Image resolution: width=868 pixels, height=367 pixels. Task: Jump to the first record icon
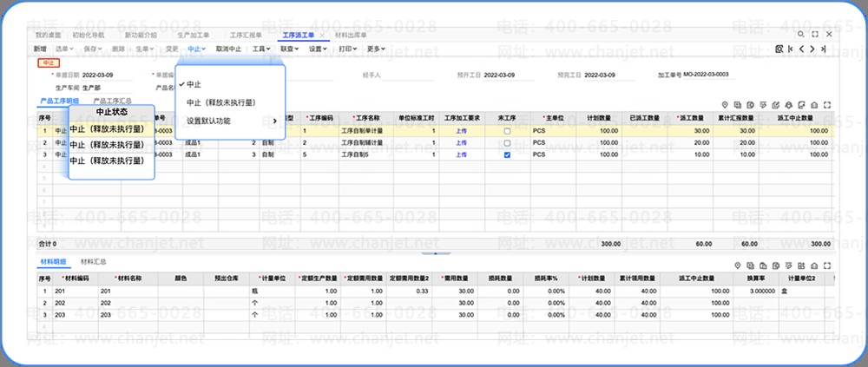click(790, 49)
